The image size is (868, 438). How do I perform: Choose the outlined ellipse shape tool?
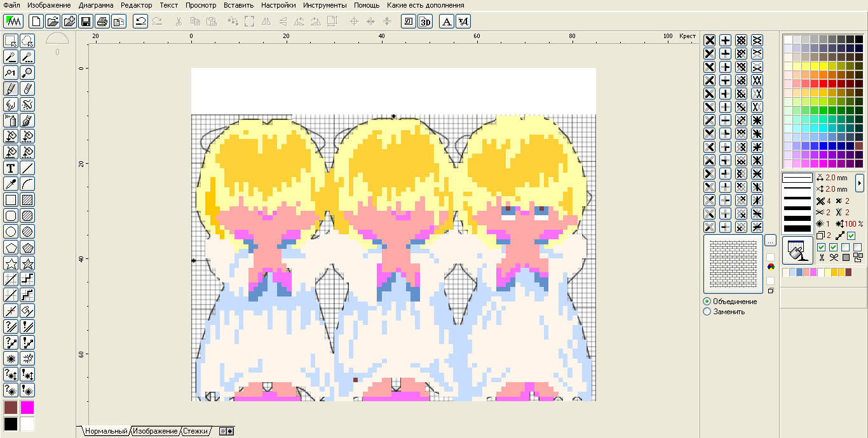click(11, 232)
